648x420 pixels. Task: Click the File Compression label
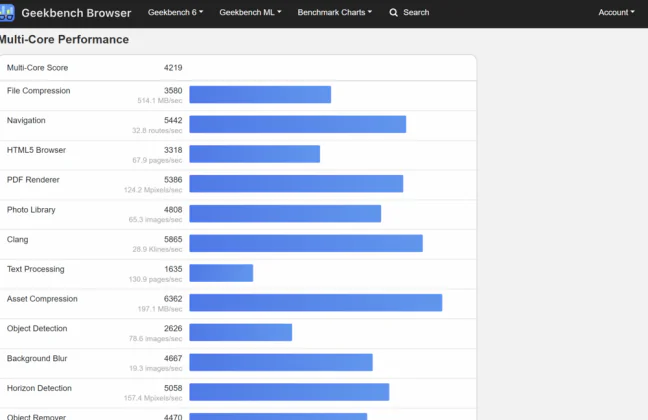(38, 91)
